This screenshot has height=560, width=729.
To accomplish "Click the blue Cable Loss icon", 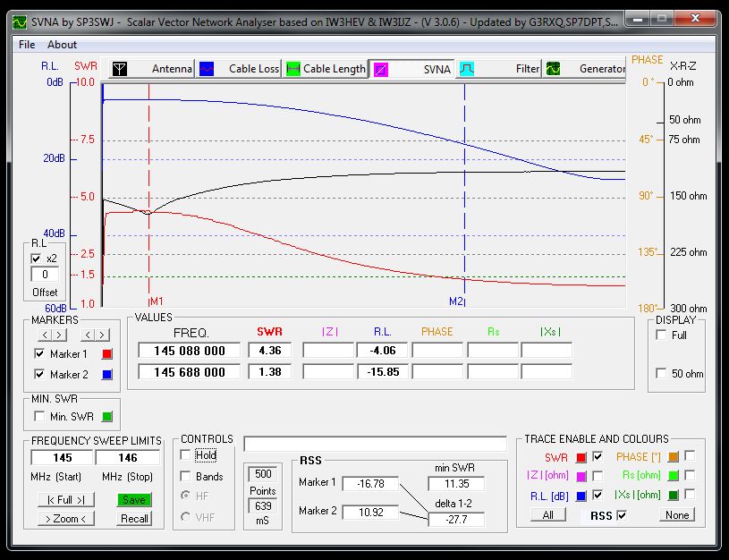I will tap(207, 69).
